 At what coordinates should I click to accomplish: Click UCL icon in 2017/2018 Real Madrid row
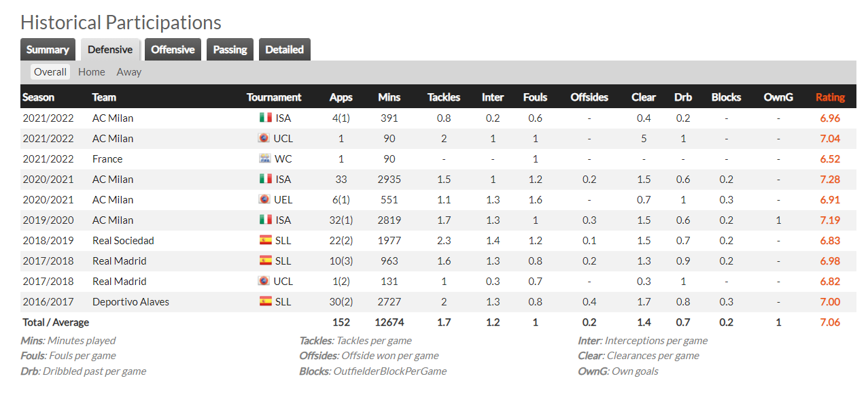[264, 281]
